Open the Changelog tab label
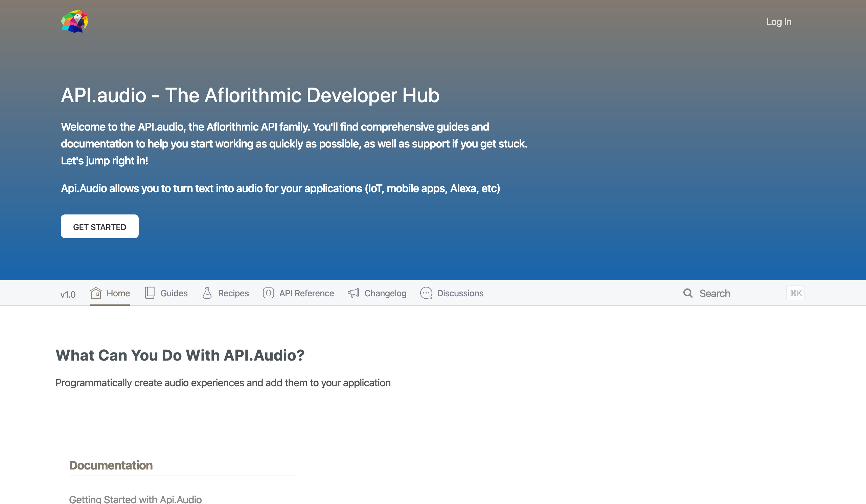Viewport: 866px width, 504px height. [385, 293]
